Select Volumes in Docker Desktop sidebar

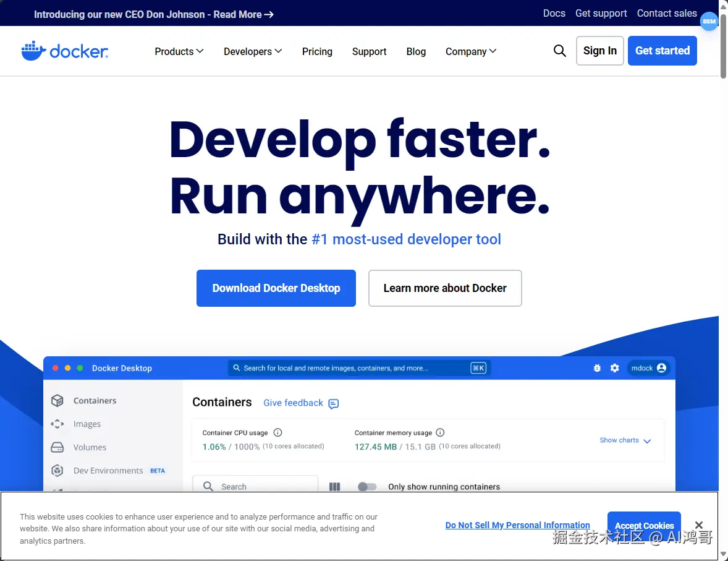pyautogui.click(x=90, y=447)
